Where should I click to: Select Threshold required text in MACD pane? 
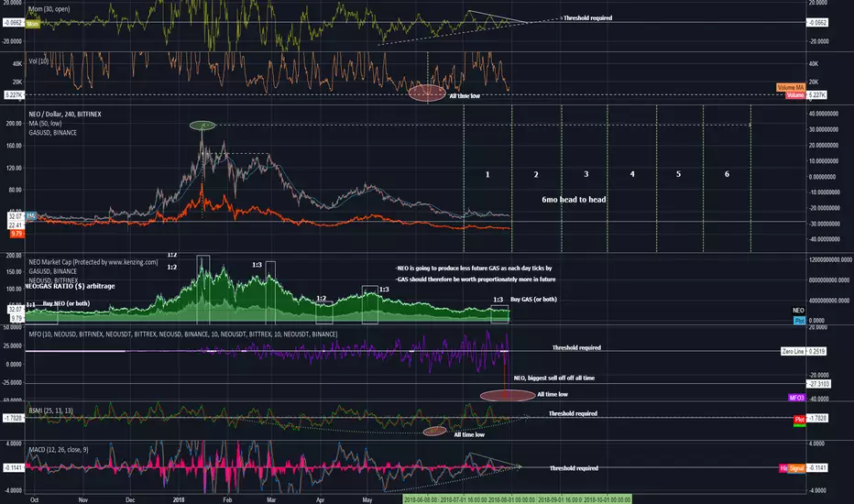[x=574, y=468]
